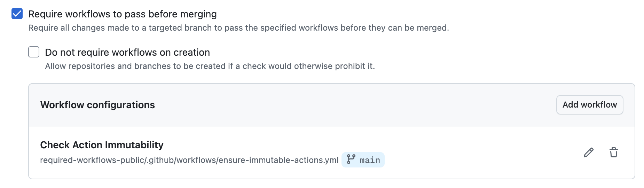
Task: Click the main branch label text
Action: [370, 160]
